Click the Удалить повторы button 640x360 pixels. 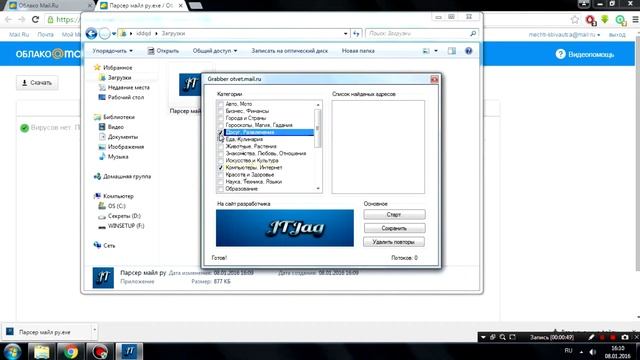394,242
